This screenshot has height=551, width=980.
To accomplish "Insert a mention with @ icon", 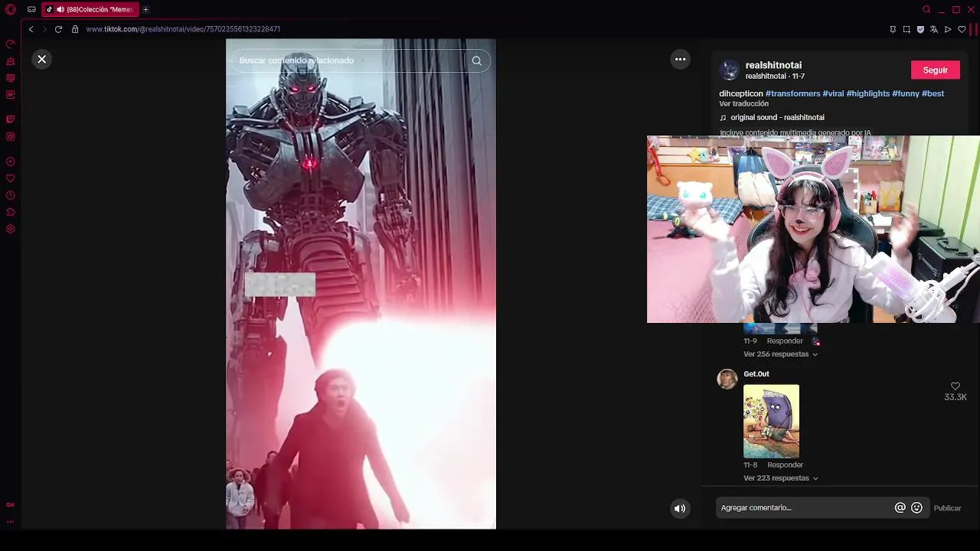I will 900,507.
